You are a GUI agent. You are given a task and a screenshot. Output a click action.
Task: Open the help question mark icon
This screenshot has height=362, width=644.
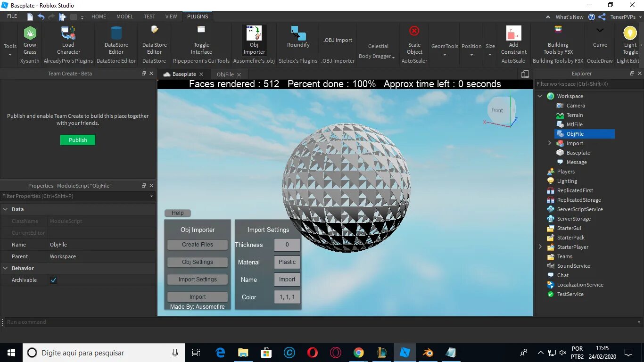(592, 17)
